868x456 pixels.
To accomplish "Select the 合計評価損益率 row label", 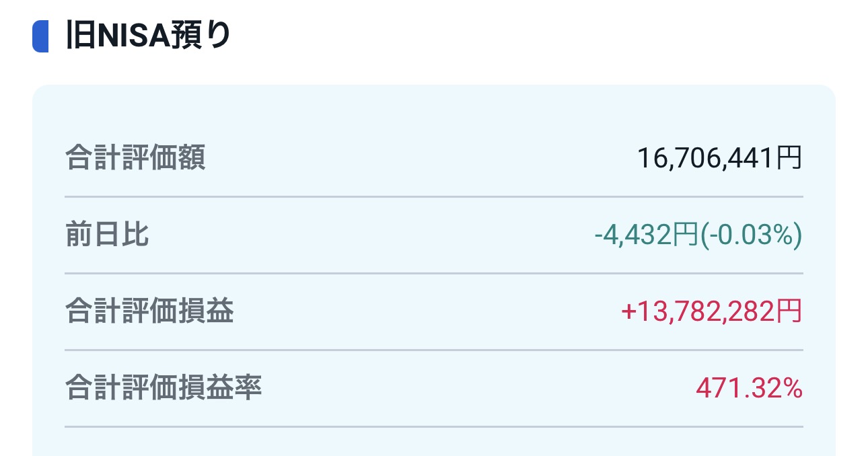I will [x=164, y=389].
